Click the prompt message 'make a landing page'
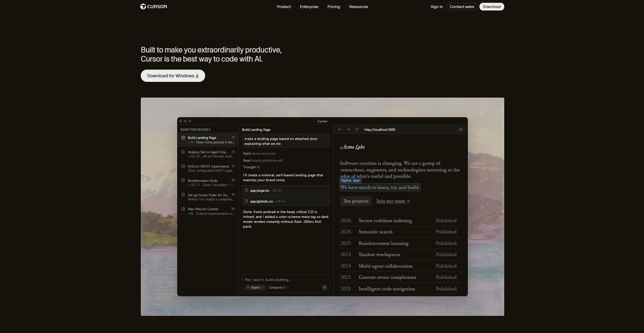Screen dimensions: 644x333 [x=286, y=141]
